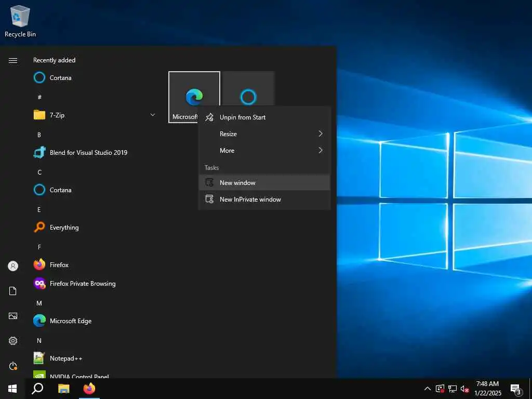Screen dimensions: 532x399
Task: Open the taskbar clock and date
Action: [x=487, y=389]
